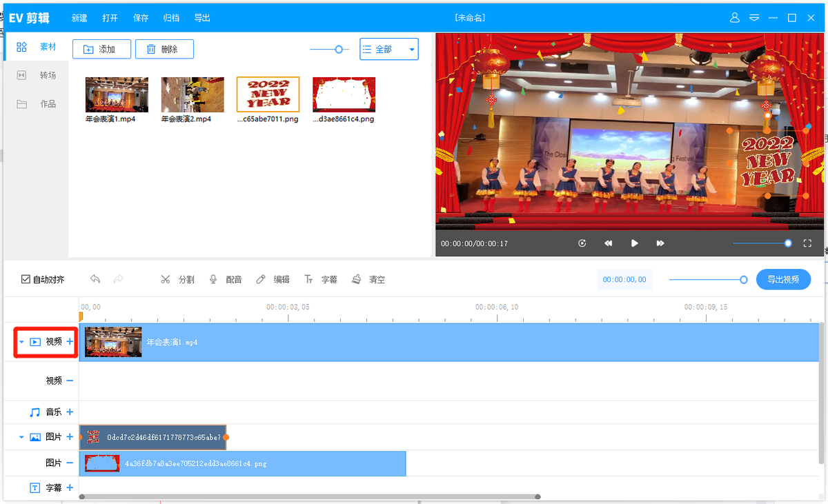Open the title bar dropdown menu icon
828x504 pixels.
754,17
